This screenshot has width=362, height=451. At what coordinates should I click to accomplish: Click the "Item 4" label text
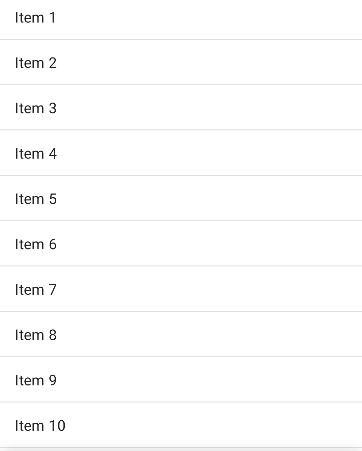(x=36, y=154)
